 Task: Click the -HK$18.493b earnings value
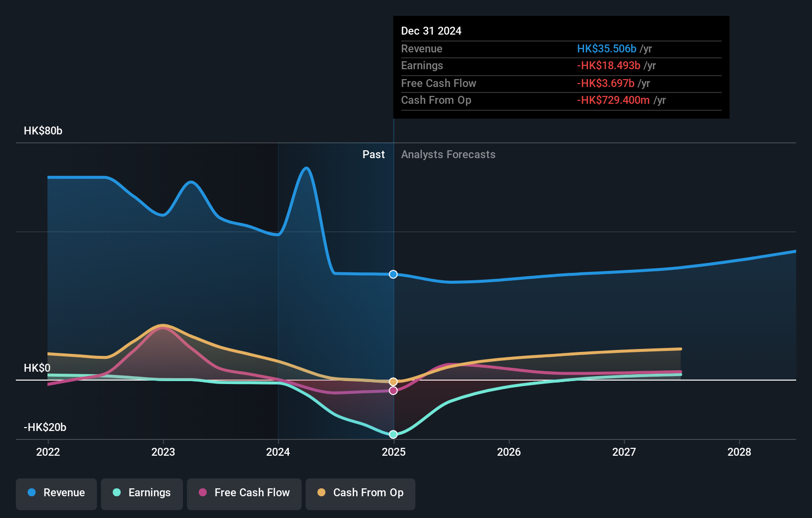608,65
